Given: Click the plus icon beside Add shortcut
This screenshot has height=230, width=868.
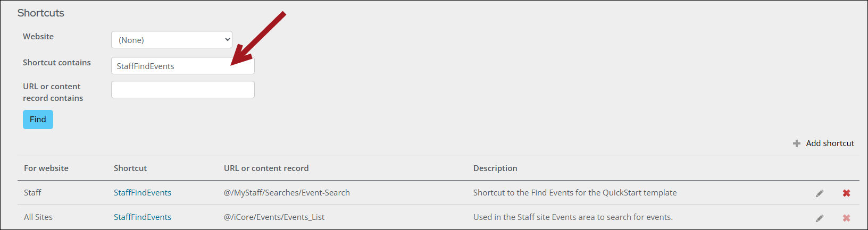Looking at the screenshot, I should tap(797, 143).
